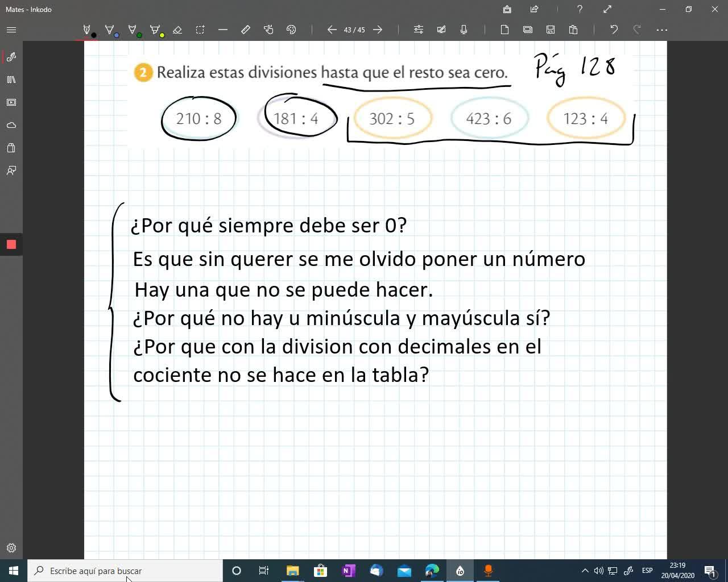Open the ink editor sidebar tab

point(11,57)
